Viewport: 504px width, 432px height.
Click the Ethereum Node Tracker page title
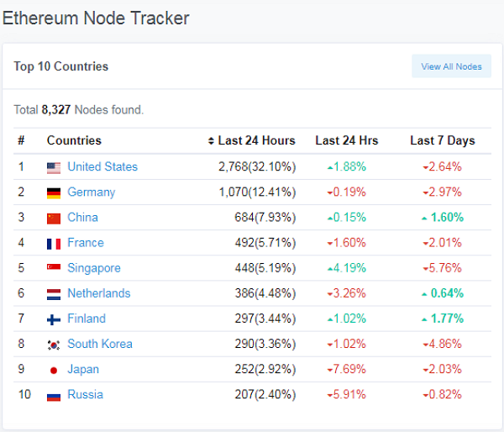[x=96, y=18]
